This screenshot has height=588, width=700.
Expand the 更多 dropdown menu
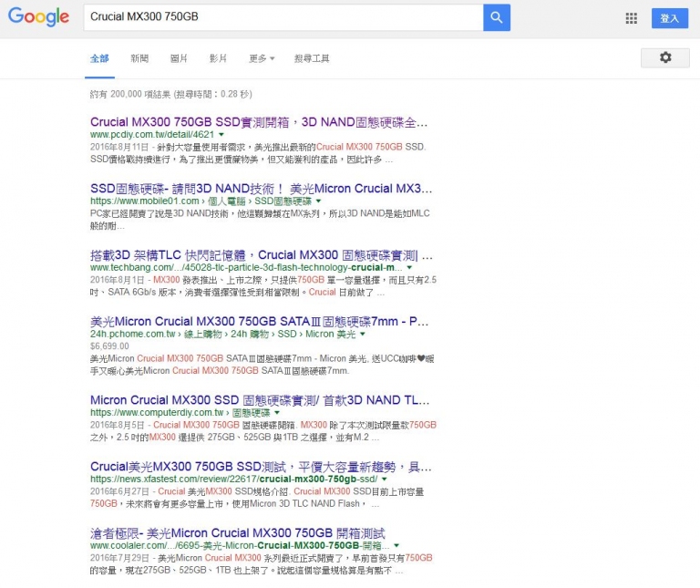coord(262,58)
